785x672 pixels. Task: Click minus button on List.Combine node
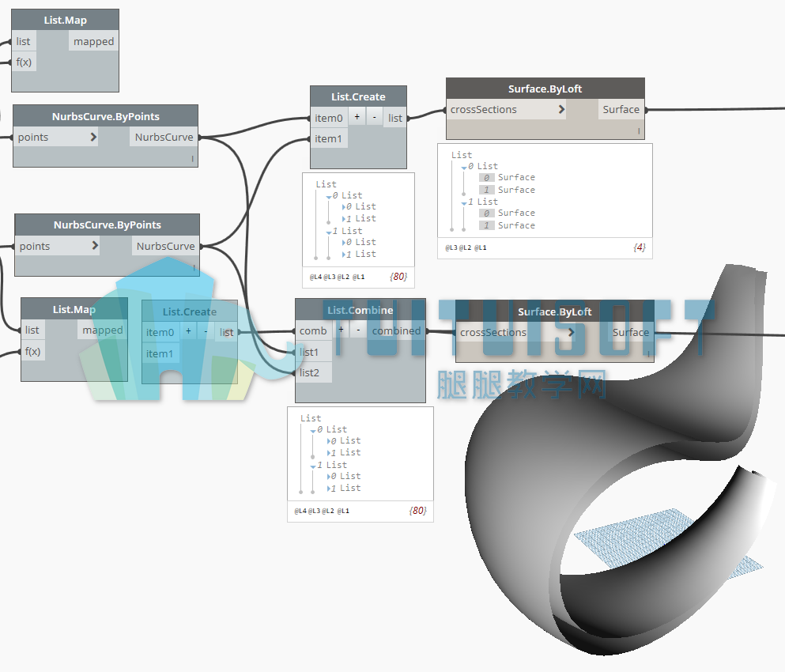click(x=358, y=330)
